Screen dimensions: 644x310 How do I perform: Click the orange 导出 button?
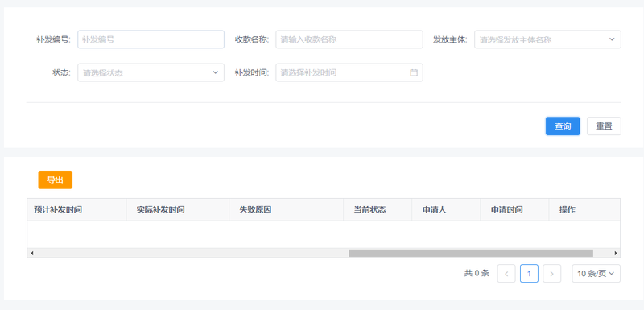click(x=56, y=180)
